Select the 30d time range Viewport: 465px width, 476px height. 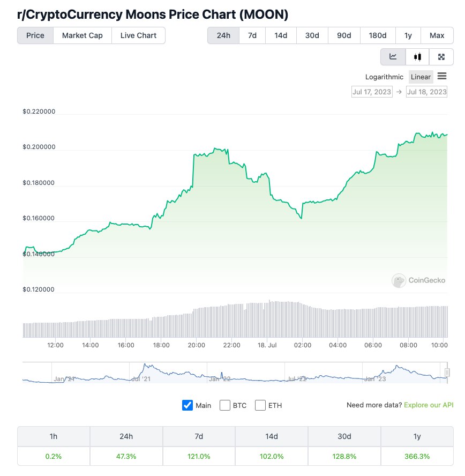pyautogui.click(x=312, y=35)
